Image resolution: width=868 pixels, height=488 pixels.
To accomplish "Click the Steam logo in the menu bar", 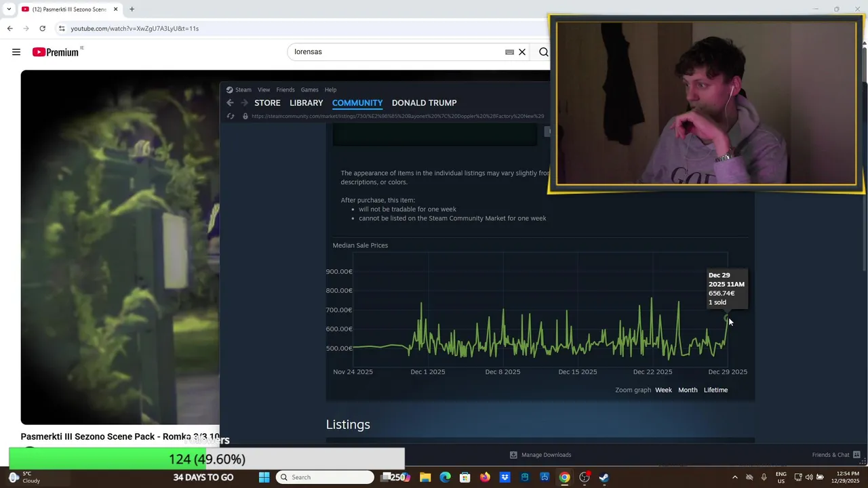I will pos(229,89).
